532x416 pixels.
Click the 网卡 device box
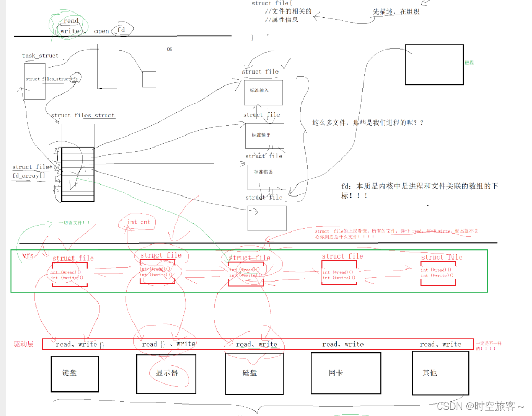pos(346,373)
